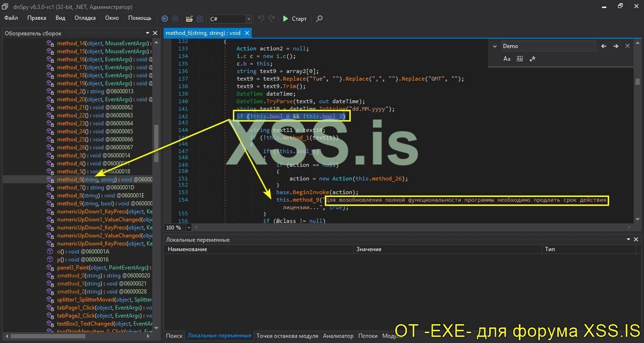
Task: Select textBox3_TextChanged in the tree
Action: click(104, 324)
